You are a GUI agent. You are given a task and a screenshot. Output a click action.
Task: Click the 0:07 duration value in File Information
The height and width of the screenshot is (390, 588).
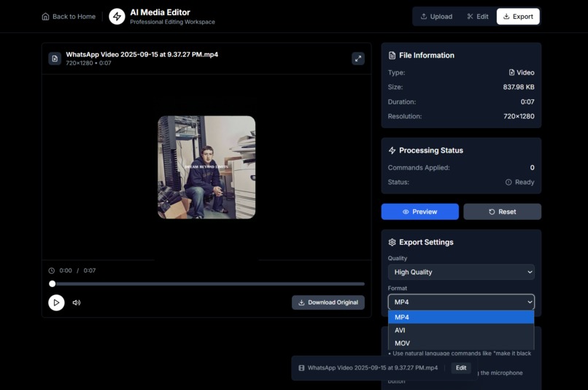(x=527, y=102)
